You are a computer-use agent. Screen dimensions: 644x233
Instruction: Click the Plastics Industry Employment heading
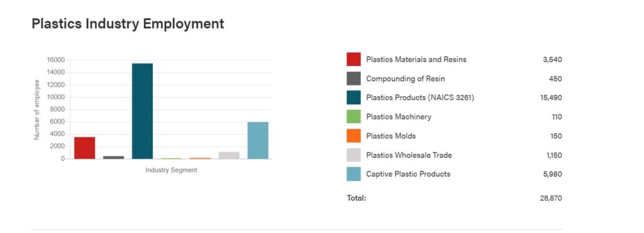pos(128,23)
